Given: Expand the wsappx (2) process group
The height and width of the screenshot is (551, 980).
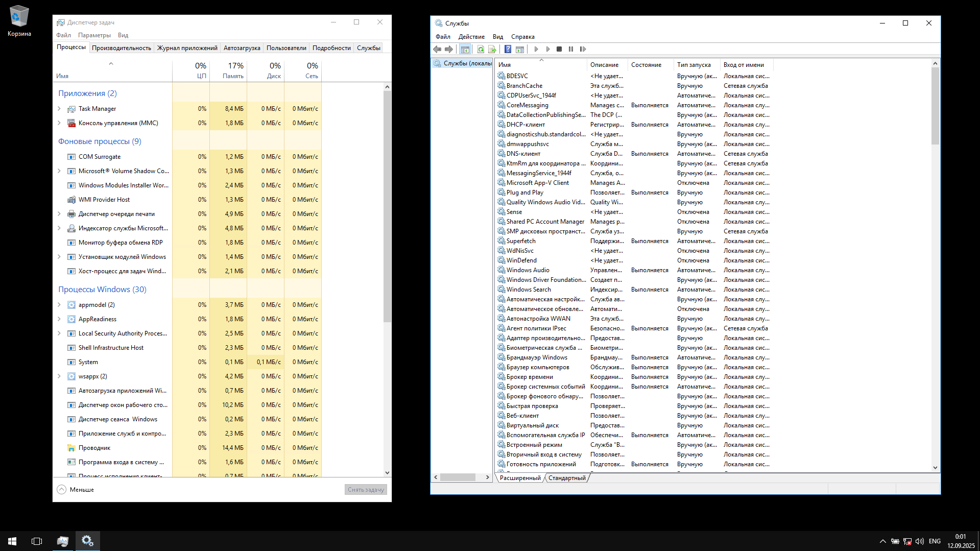Looking at the screenshot, I should coord(59,376).
